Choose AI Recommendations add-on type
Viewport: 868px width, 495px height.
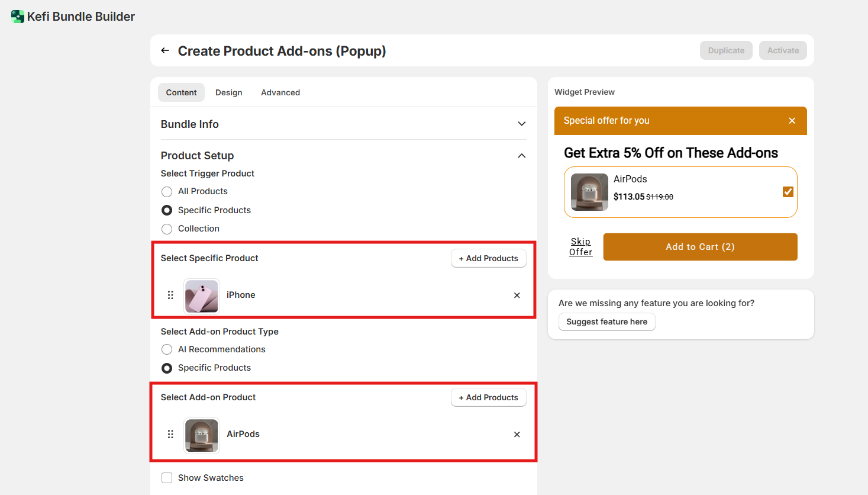point(167,350)
